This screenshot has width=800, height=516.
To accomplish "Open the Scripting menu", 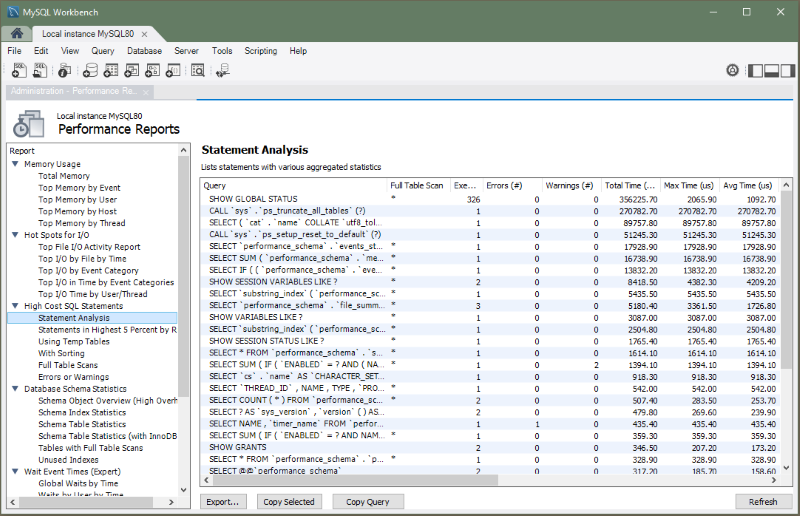I will [261, 50].
